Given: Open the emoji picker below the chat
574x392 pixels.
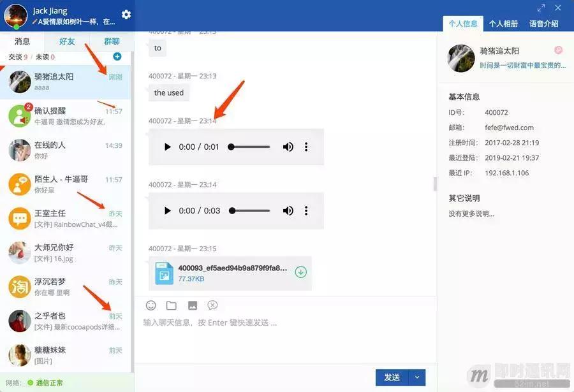Looking at the screenshot, I should (151, 305).
